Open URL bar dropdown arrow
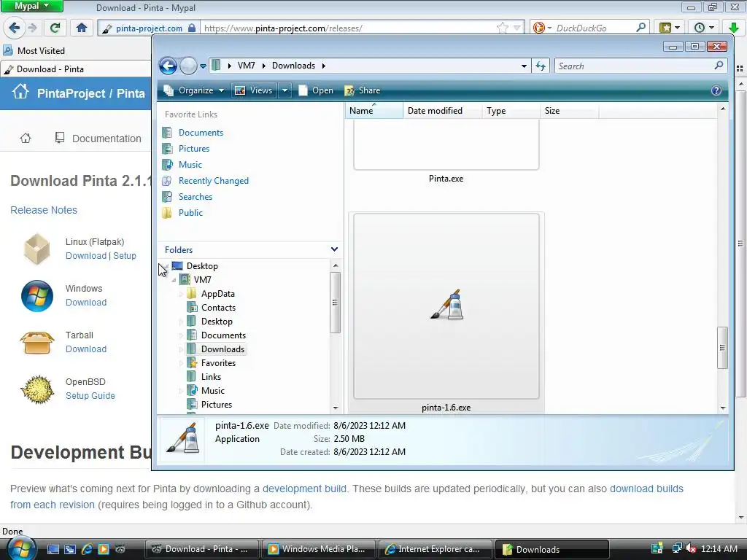The height and width of the screenshot is (560, 747). (x=517, y=28)
